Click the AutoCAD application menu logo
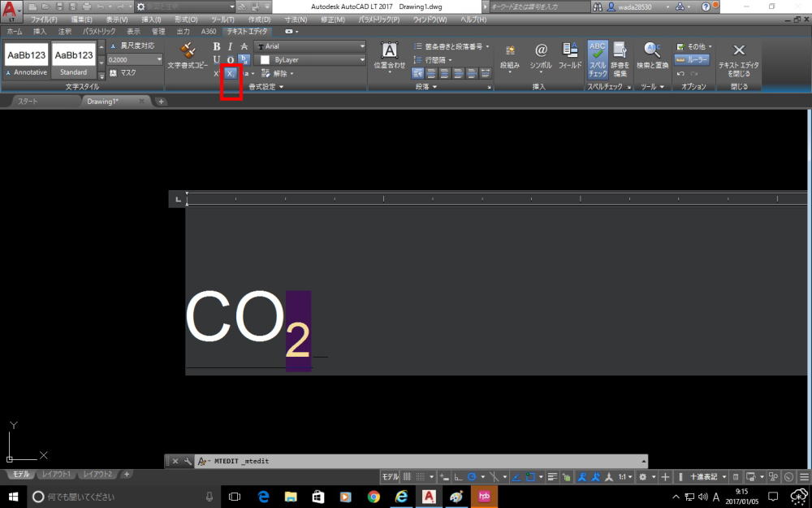The width and height of the screenshot is (812, 508). click(x=11, y=11)
